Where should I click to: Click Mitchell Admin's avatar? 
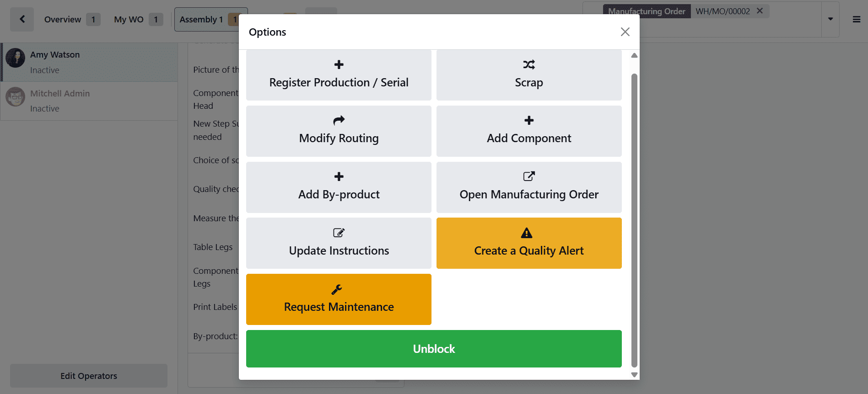16,96
